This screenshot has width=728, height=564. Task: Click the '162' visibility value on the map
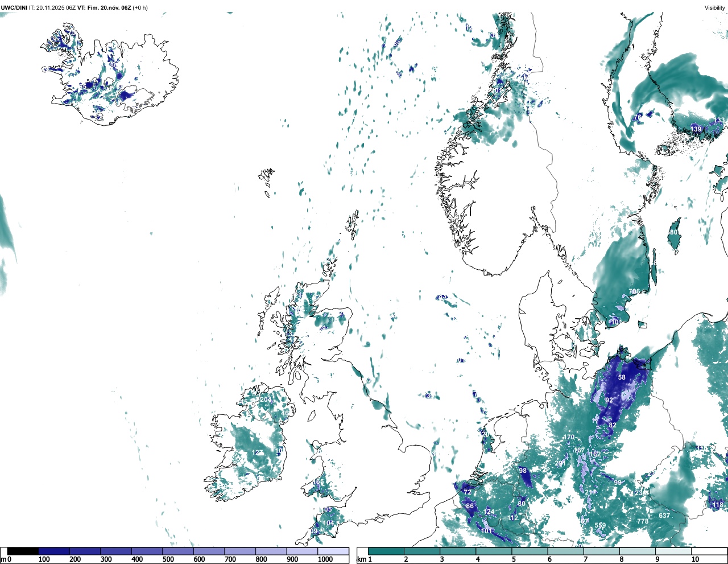(595, 454)
